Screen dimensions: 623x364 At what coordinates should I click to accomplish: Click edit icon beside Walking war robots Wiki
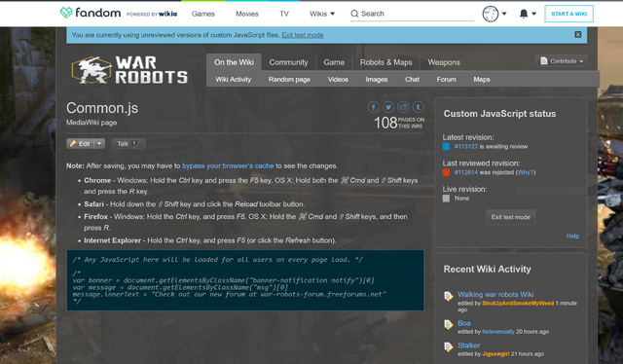click(x=449, y=296)
